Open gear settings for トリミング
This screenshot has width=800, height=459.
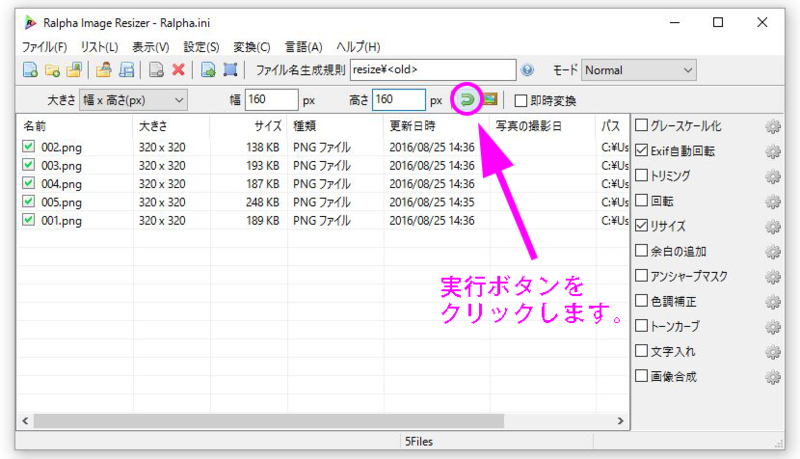[773, 176]
